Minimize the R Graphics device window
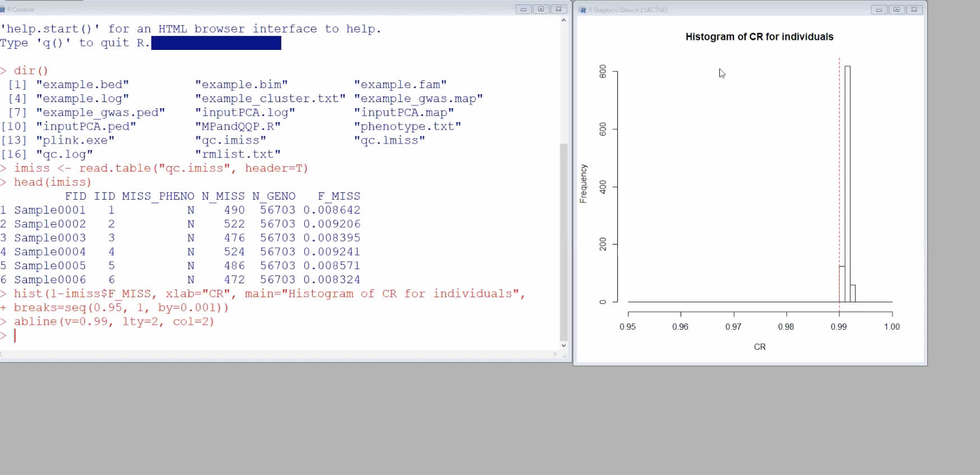980x475 pixels. tap(879, 10)
